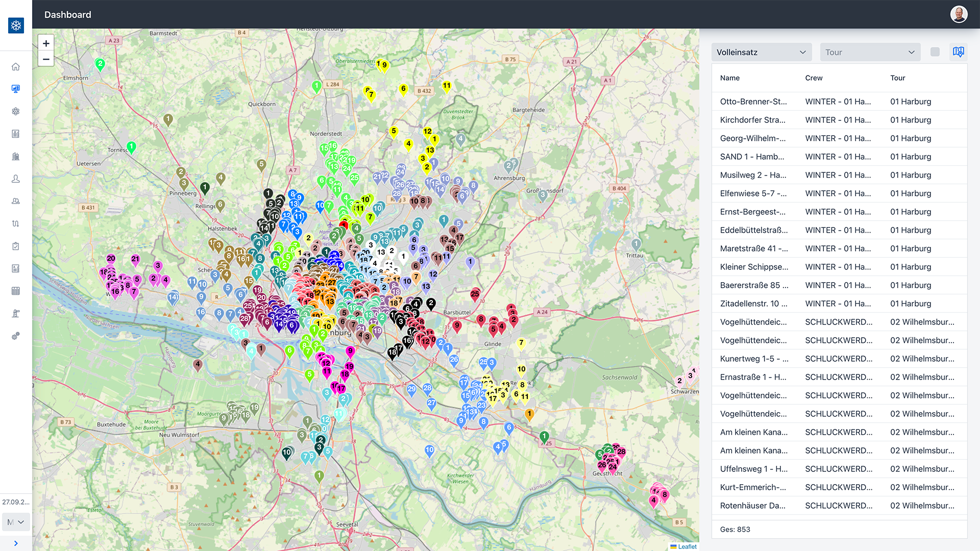Open the clipboard checklist icon
Image resolution: width=980 pixels, height=551 pixels.
coord(16,246)
